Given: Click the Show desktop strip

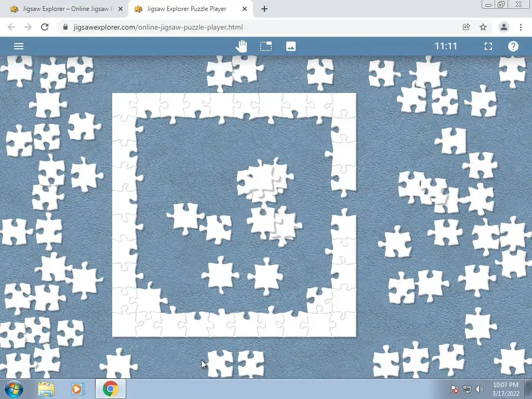Looking at the screenshot, I should pos(528,389).
